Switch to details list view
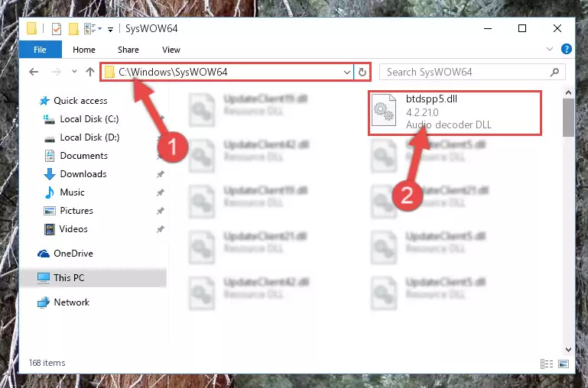The height and width of the screenshot is (388, 588). click(547, 364)
